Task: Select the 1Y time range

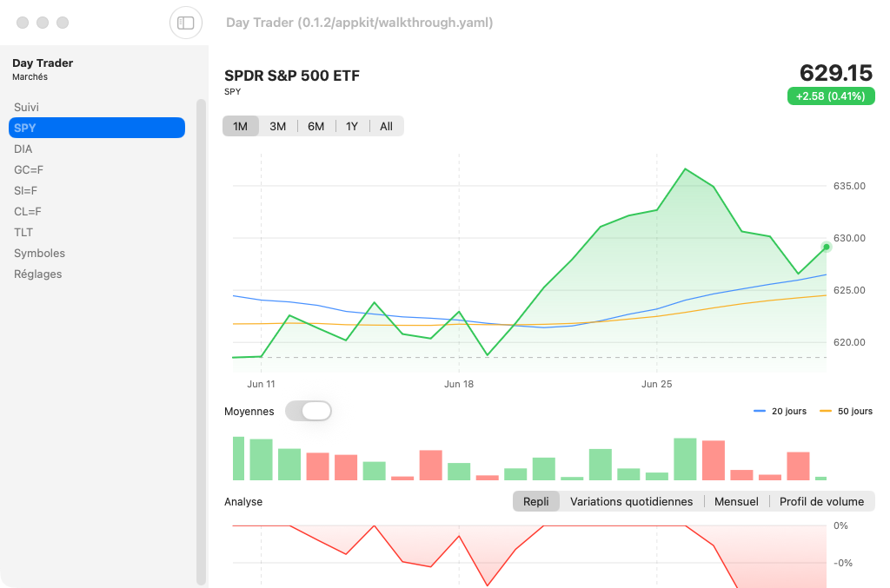Action: pos(352,127)
